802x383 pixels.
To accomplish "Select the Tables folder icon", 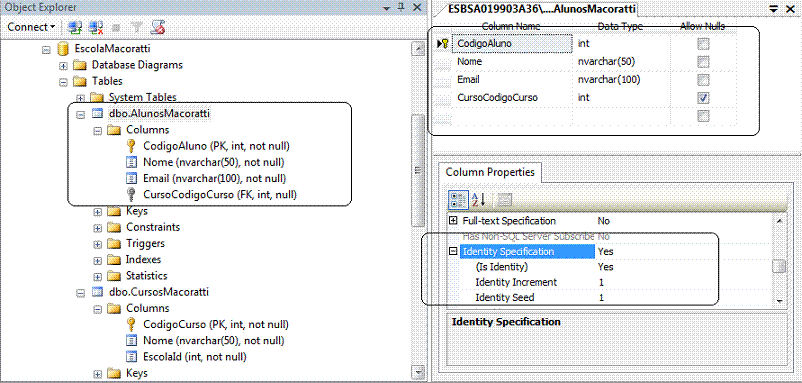I will pos(79,81).
